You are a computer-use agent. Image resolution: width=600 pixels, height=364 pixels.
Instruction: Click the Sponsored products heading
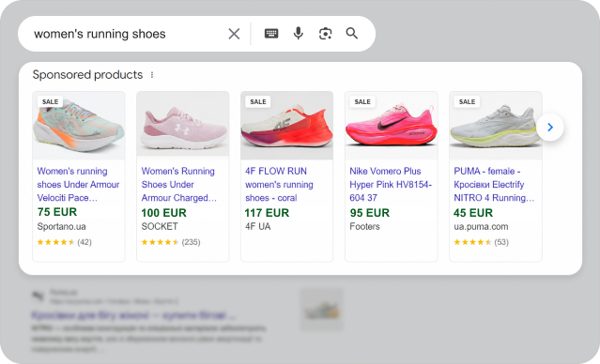pyautogui.click(x=87, y=75)
